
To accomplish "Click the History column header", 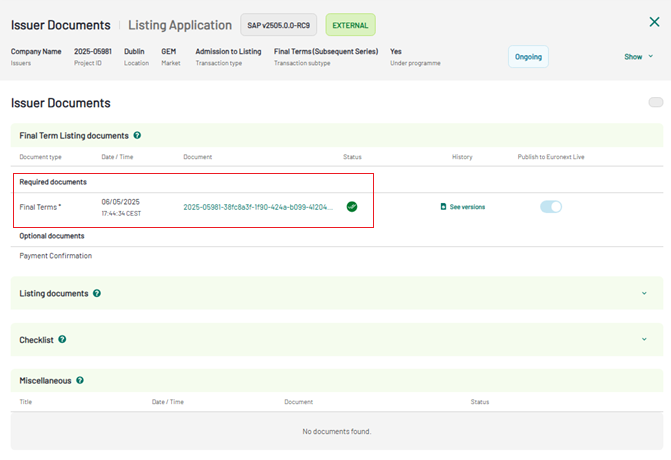I will pyautogui.click(x=462, y=157).
